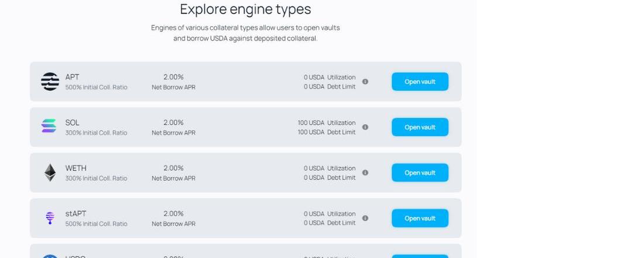Image resolution: width=644 pixels, height=258 pixels.
Task: Open vault for APT engine
Action: tap(420, 82)
